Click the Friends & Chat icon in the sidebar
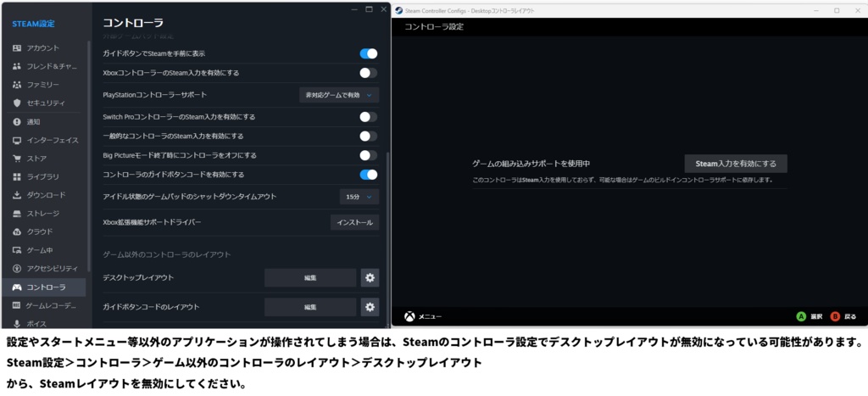868x396 pixels. 17,66
